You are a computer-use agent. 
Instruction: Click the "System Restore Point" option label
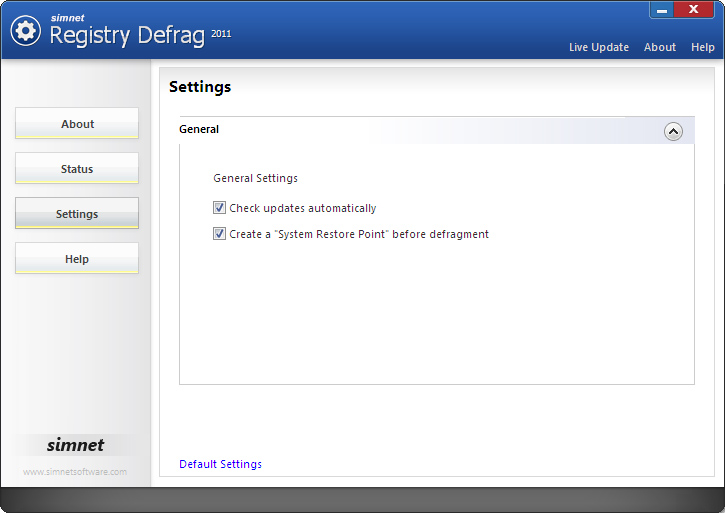coord(359,234)
